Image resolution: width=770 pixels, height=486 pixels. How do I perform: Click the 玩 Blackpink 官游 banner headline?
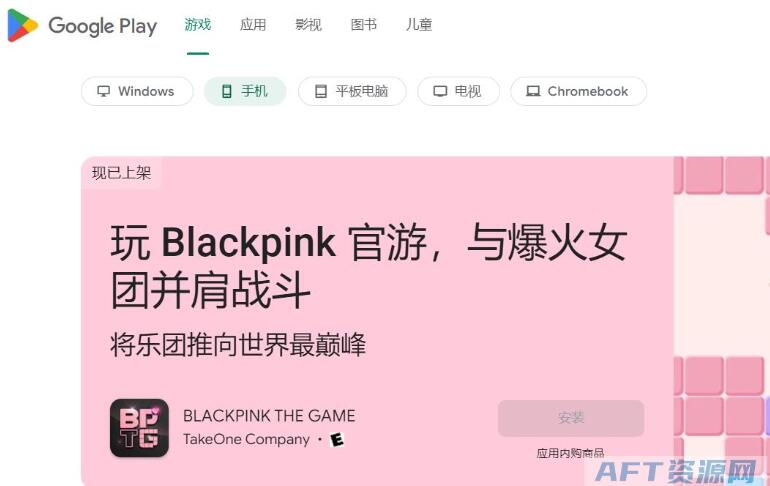[x=368, y=266]
